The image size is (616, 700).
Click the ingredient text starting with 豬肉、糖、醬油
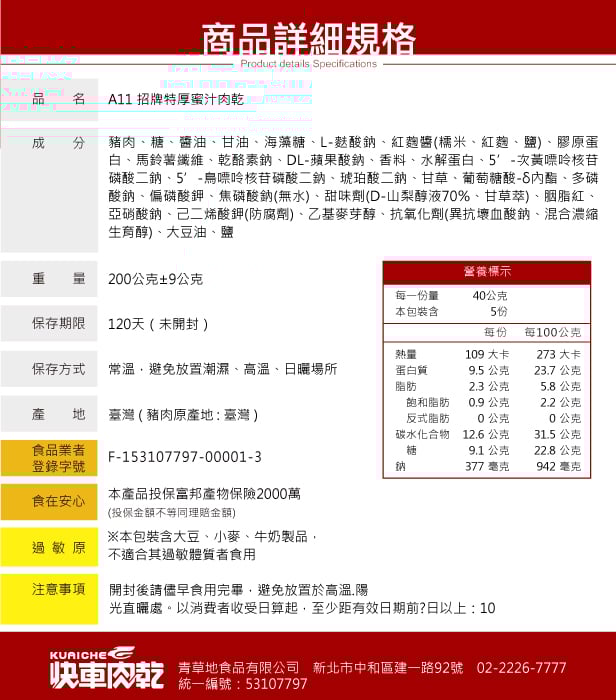(x=353, y=187)
